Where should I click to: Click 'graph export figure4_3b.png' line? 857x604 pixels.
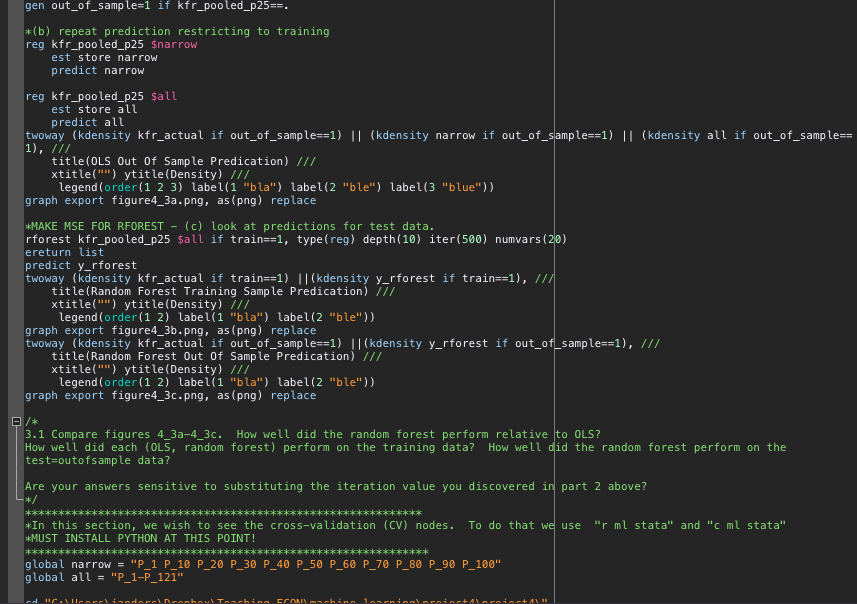point(171,330)
